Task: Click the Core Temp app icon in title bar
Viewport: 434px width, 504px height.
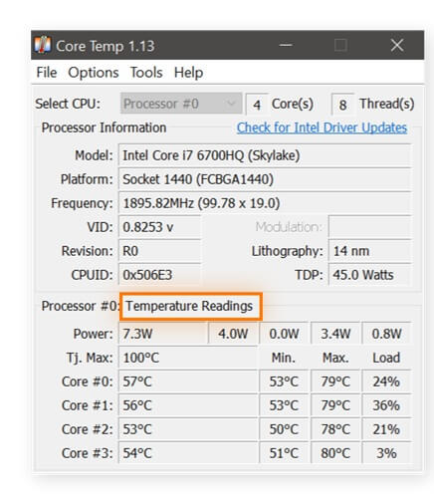Action: coord(43,45)
